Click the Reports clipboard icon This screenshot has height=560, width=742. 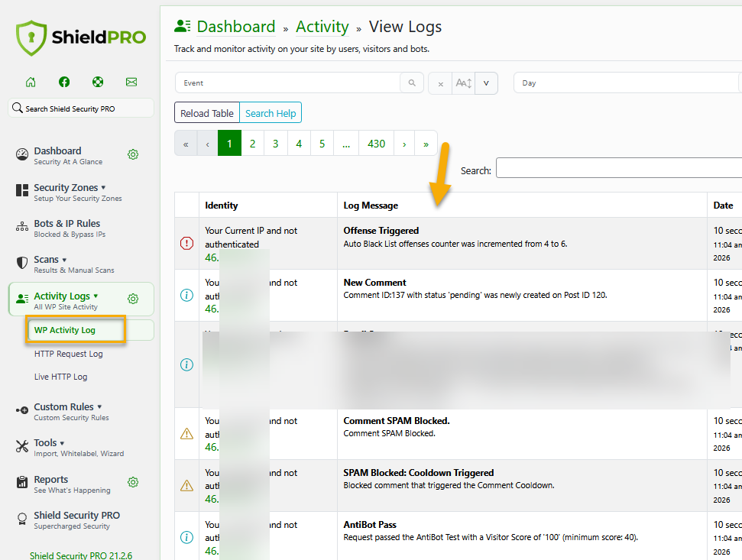[x=22, y=482]
